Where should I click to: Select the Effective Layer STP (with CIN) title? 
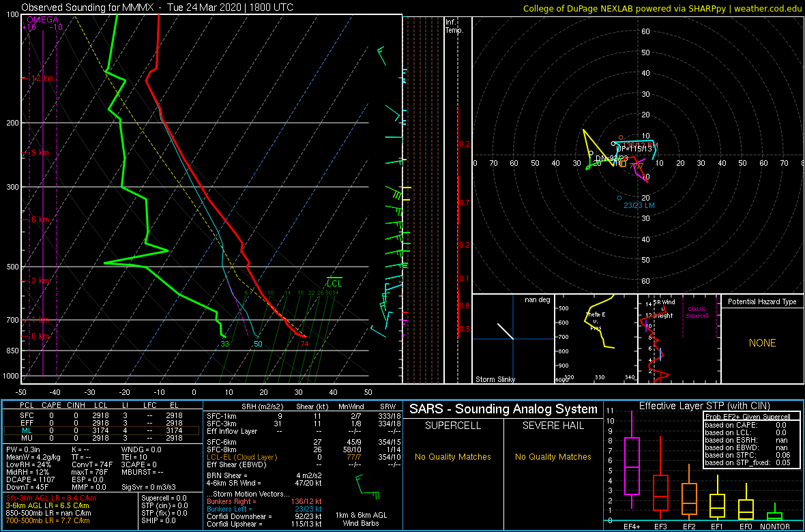[x=704, y=407]
